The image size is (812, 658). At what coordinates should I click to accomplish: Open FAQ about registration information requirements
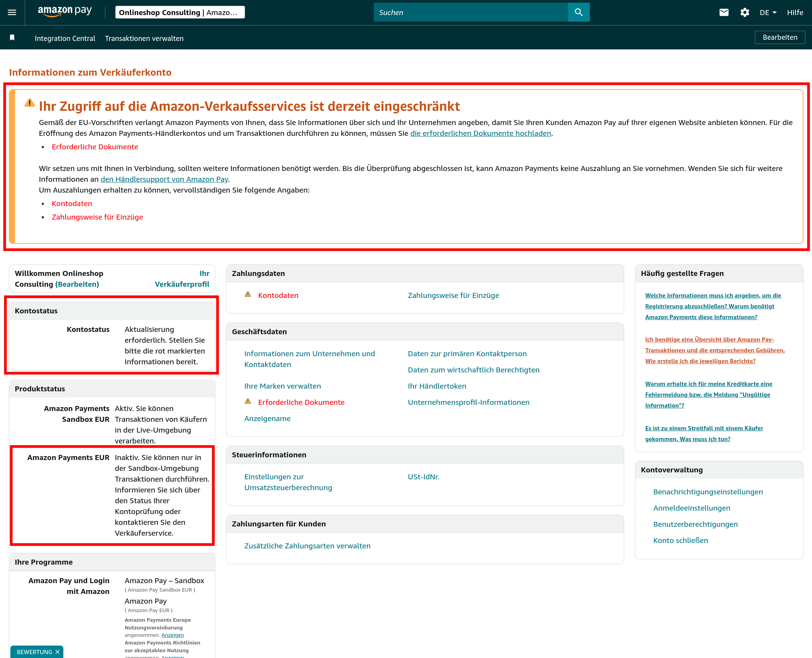click(713, 306)
